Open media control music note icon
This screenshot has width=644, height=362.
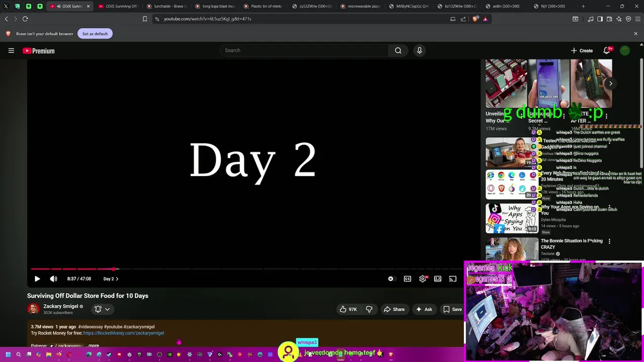(x=591, y=19)
